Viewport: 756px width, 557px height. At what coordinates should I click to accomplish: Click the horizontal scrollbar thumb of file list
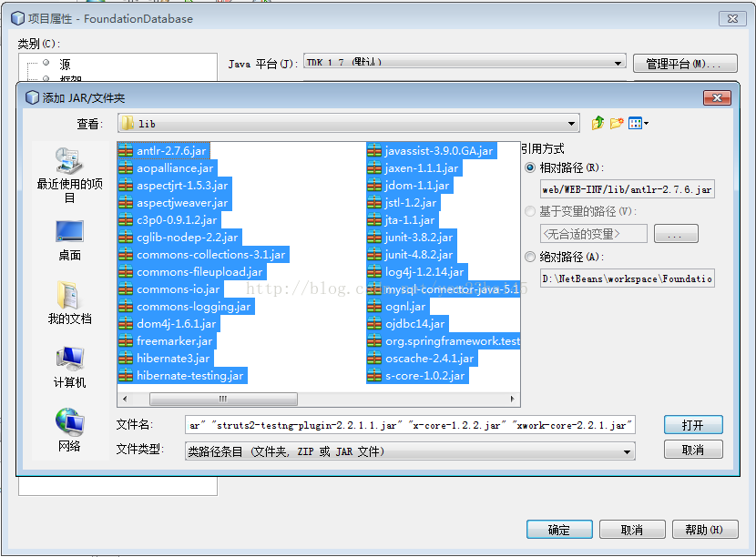(x=223, y=399)
